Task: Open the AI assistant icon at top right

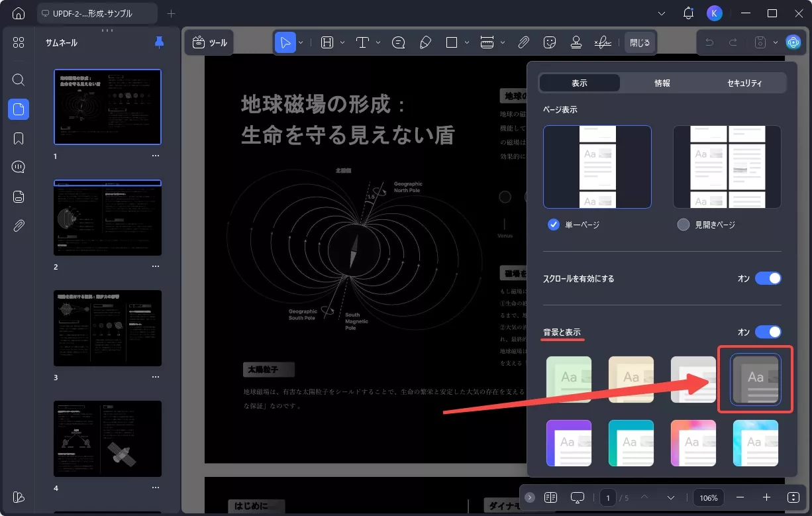Action: pyautogui.click(x=793, y=42)
